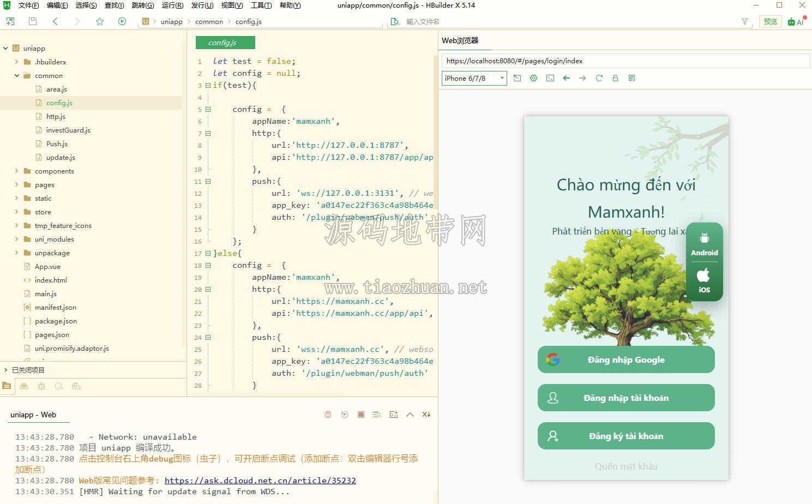Viewport: 812px width, 504px height.
Task: Toggle the filter funnel icon at top right
Action: (744, 21)
